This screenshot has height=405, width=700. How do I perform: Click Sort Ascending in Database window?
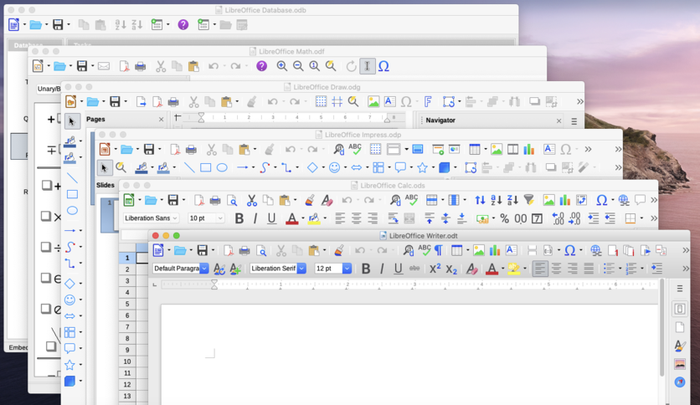click(120, 25)
